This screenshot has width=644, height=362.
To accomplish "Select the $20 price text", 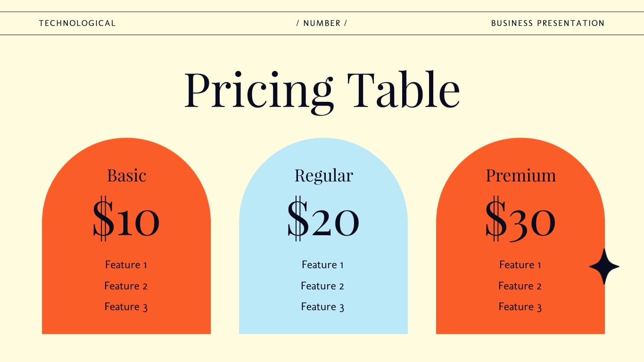I will [323, 219].
